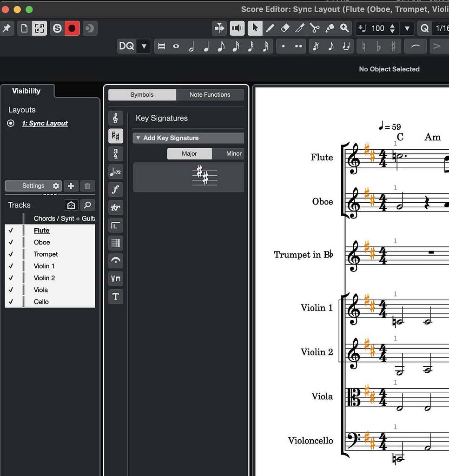This screenshot has width=449, height=476.
Task: Open the Dynamics symbols section
Action: (115, 189)
